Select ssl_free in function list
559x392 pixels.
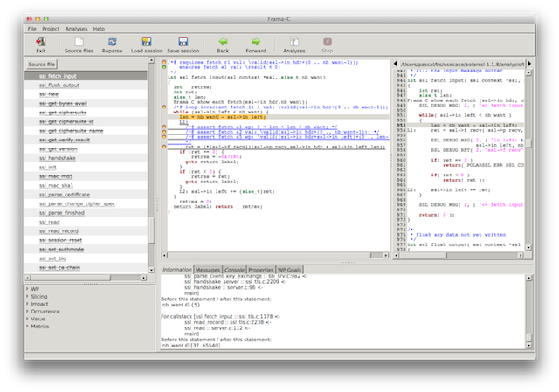(86, 94)
